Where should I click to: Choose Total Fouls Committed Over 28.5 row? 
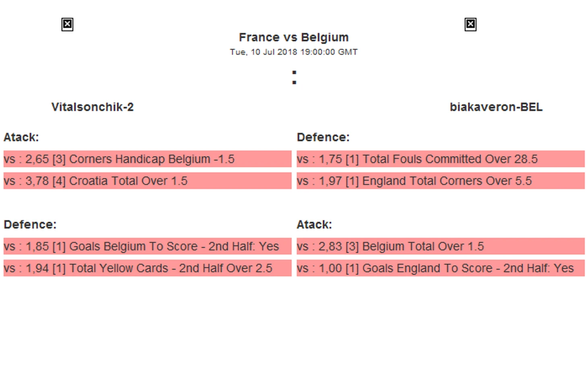tap(441, 159)
